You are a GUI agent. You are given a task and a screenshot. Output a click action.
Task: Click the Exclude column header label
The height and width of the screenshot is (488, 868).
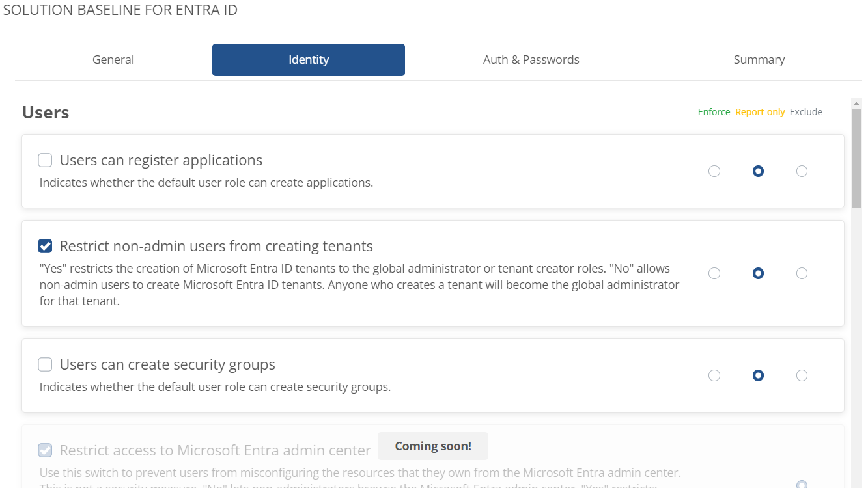pos(806,112)
